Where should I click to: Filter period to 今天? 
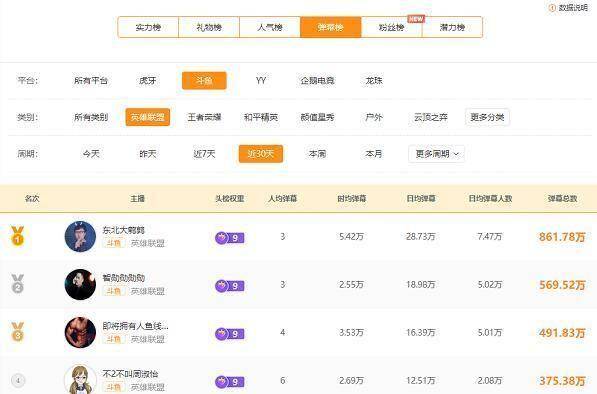coord(91,154)
